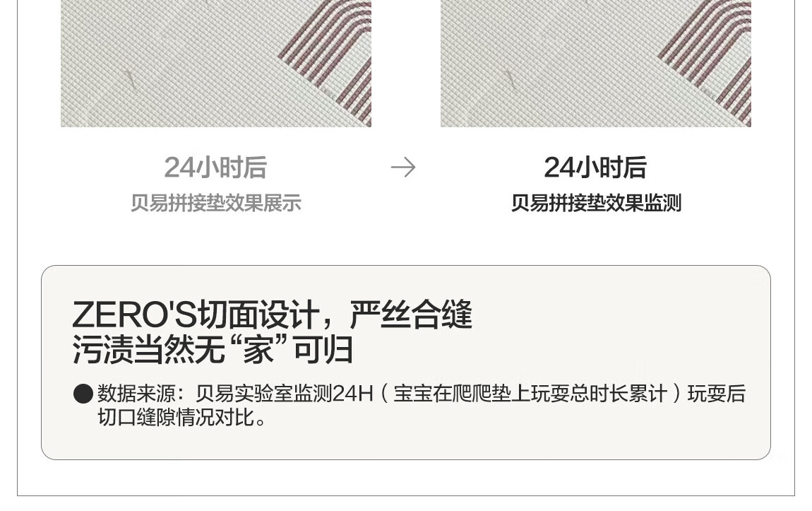Click the gray 24小时后 heading
Image resolution: width=812 pixels, height=511 pixels.
(x=215, y=168)
